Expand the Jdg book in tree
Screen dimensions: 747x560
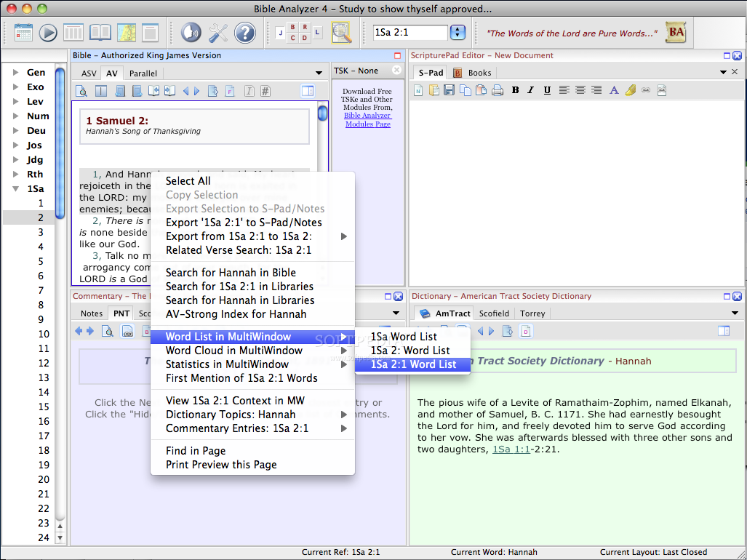tap(16, 159)
